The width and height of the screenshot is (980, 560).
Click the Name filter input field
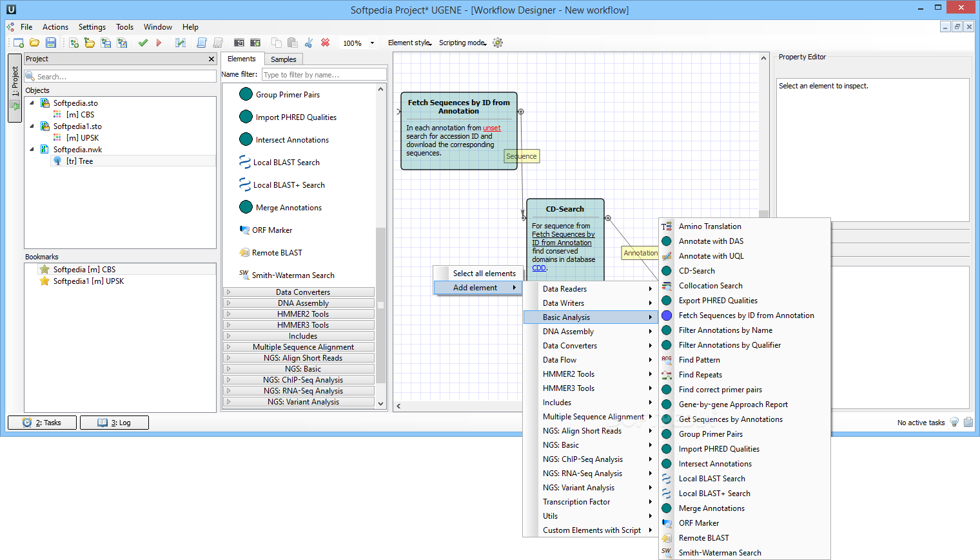coord(324,75)
